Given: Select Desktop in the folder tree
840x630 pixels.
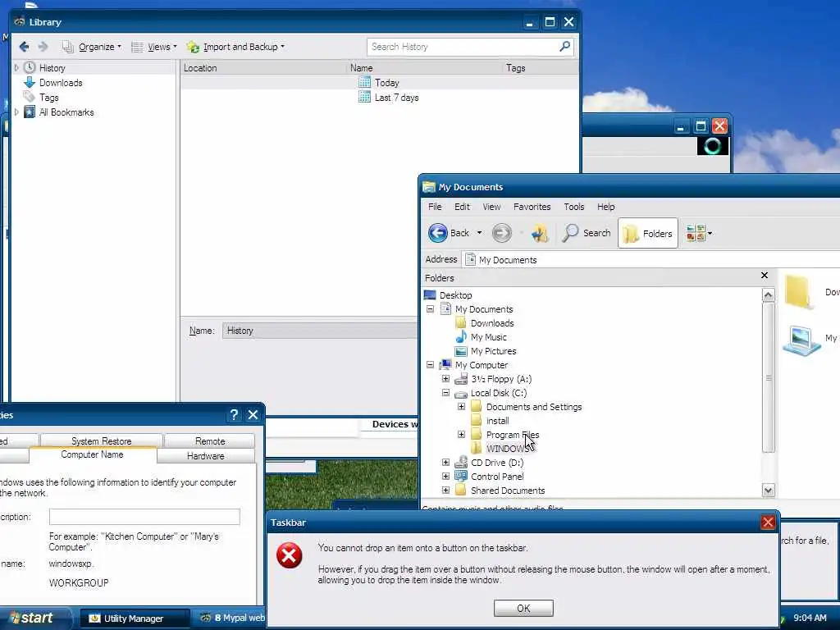Looking at the screenshot, I should coord(455,295).
